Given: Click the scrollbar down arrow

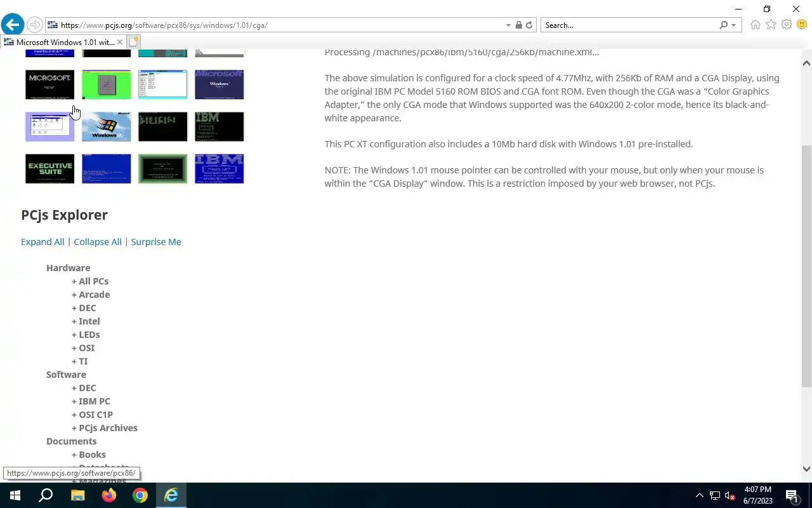Looking at the screenshot, I should 806,469.
